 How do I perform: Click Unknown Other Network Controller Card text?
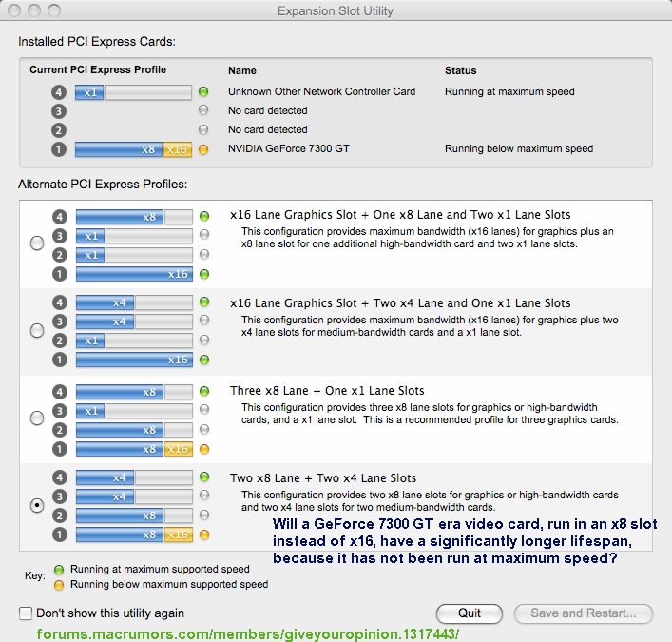click(321, 91)
